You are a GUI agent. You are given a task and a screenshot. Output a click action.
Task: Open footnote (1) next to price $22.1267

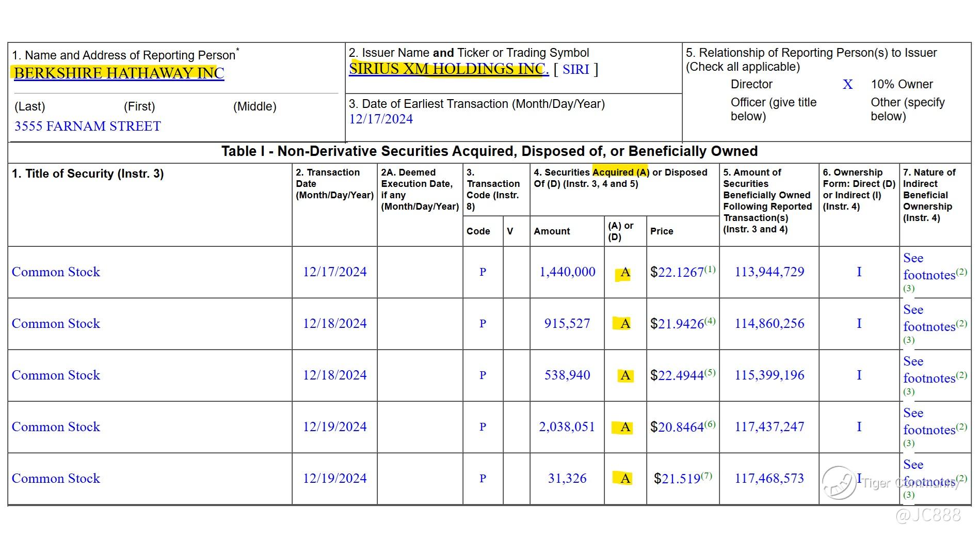point(710,269)
